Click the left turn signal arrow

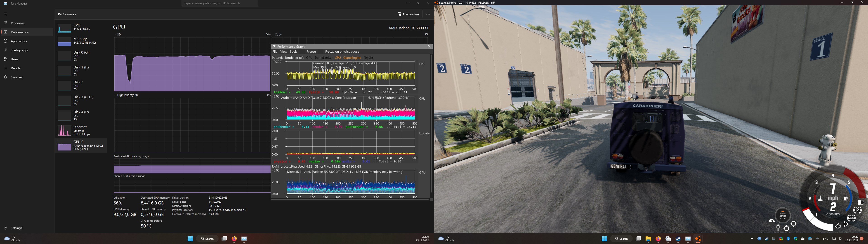[x=838, y=226]
